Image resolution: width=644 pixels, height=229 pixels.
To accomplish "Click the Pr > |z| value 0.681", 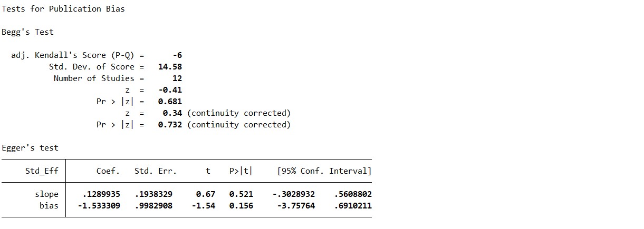I will point(170,102).
